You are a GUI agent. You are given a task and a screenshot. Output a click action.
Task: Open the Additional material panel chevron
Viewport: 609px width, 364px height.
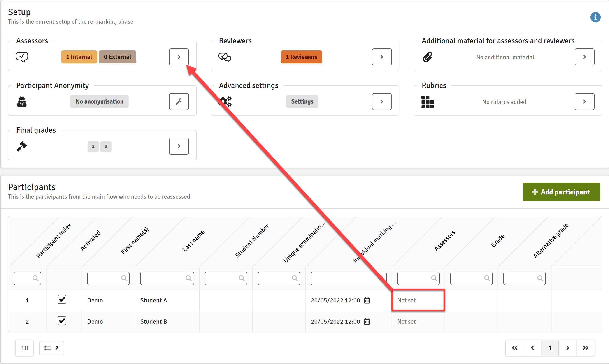[x=584, y=57]
